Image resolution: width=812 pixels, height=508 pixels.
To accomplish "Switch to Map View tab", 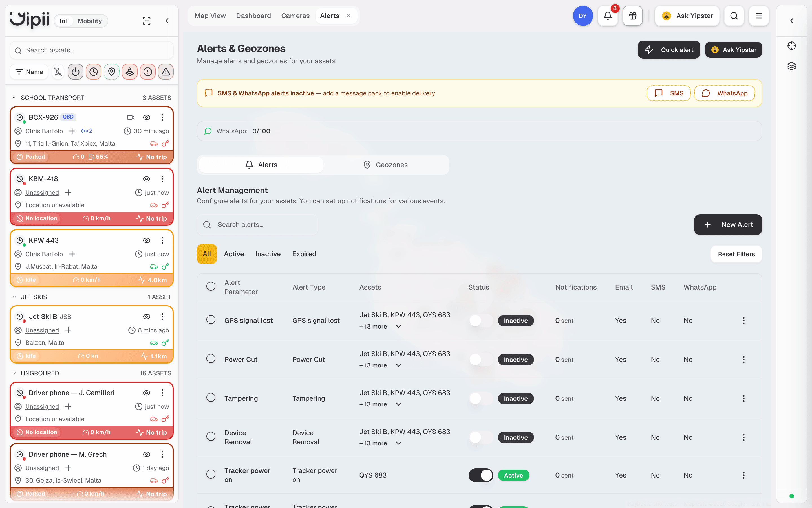I will click(x=210, y=16).
